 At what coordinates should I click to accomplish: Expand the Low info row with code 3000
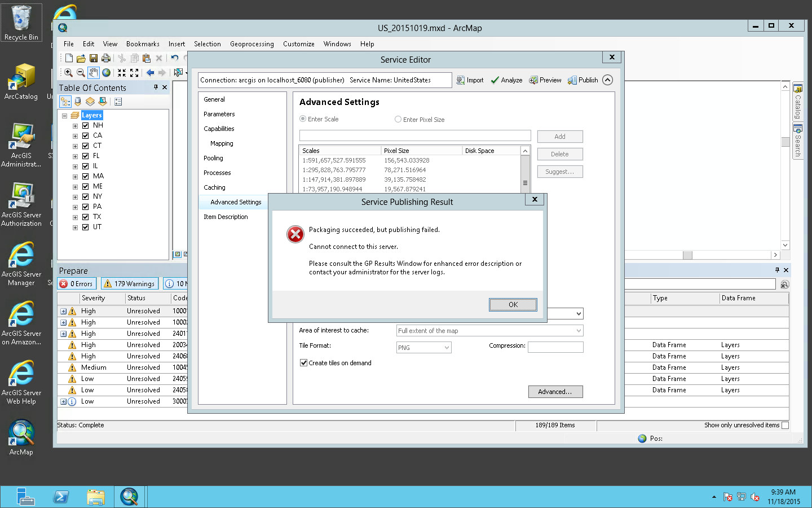[63, 401]
